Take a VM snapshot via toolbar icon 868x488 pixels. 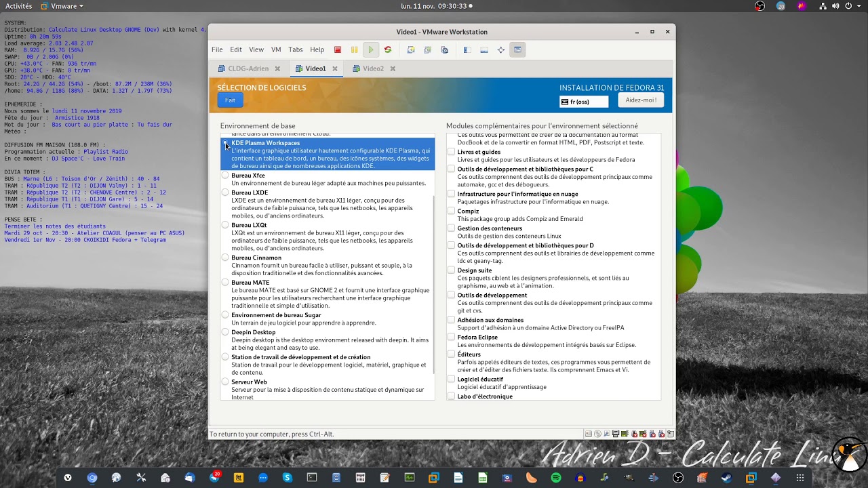(411, 49)
